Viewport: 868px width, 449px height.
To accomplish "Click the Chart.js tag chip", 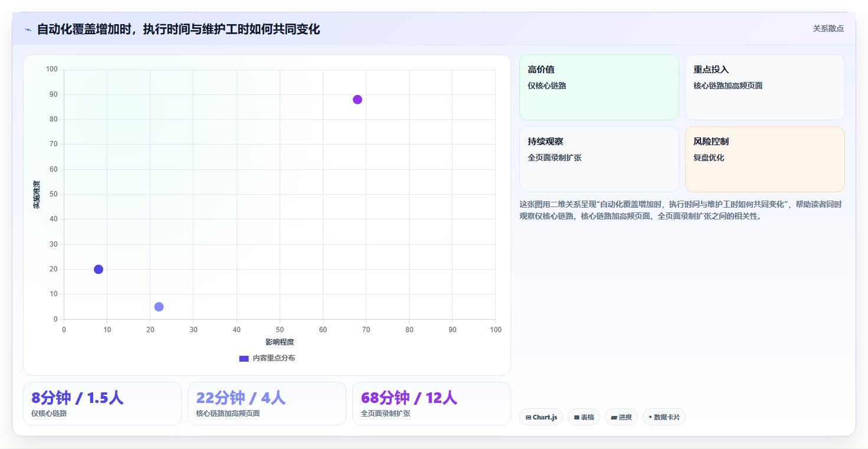I will (541, 417).
